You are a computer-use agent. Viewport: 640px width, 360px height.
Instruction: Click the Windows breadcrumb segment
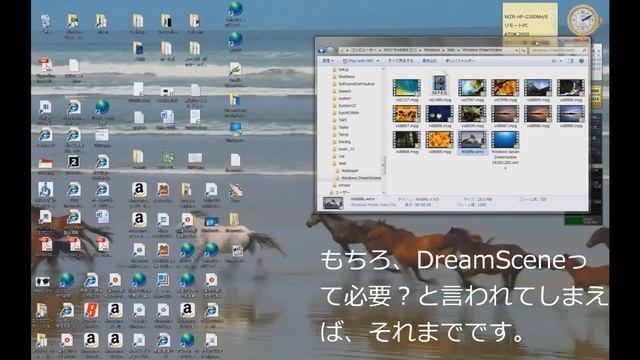pyautogui.click(x=432, y=50)
